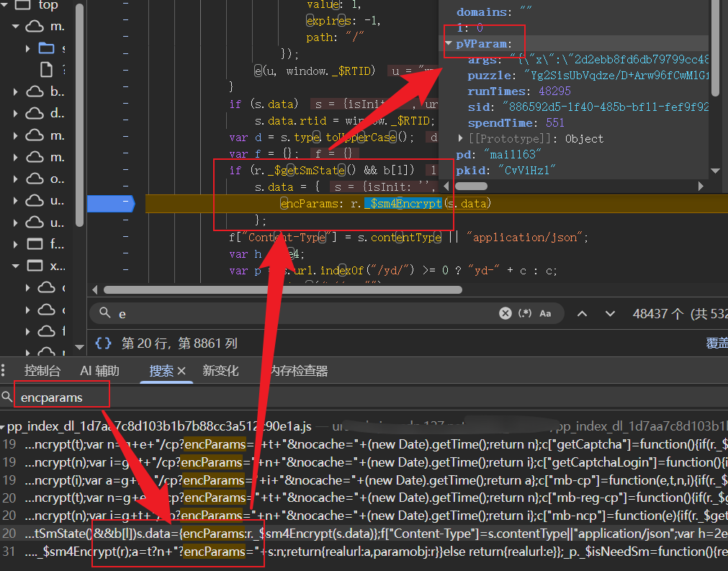Click the spendTime value 551
The image size is (728, 571).
point(555,122)
